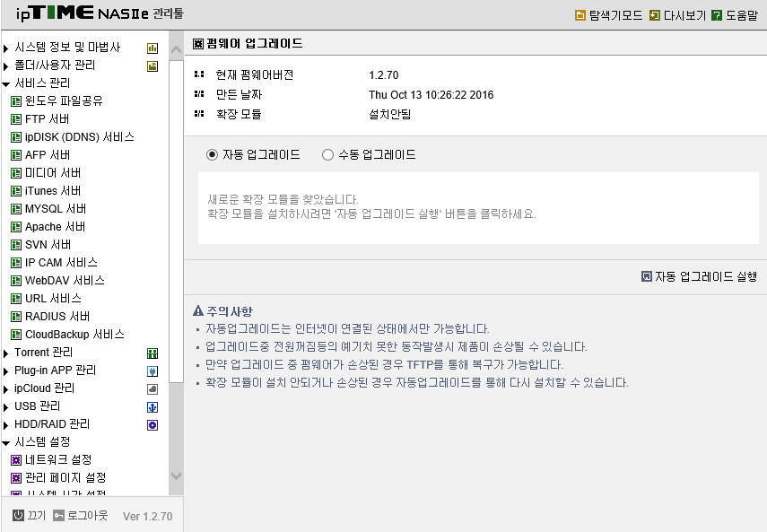767x532 pixels.
Task: Open the IP CAM 서비스 menu item
Action: (61, 263)
